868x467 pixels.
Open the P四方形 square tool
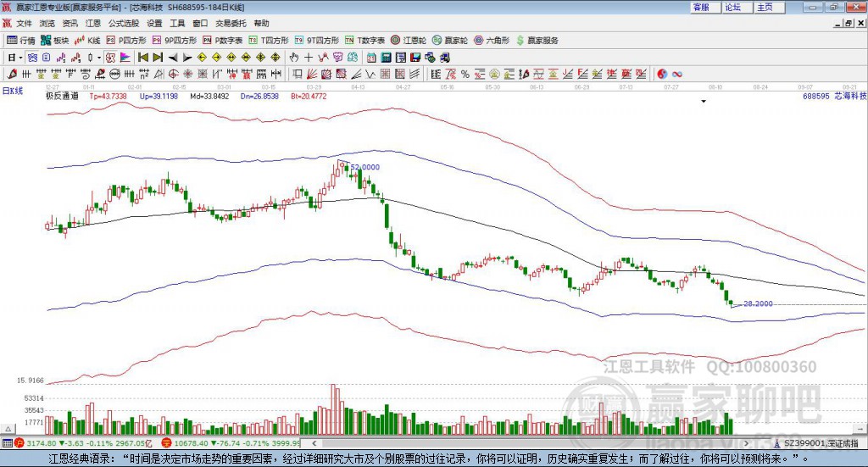point(126,41)
